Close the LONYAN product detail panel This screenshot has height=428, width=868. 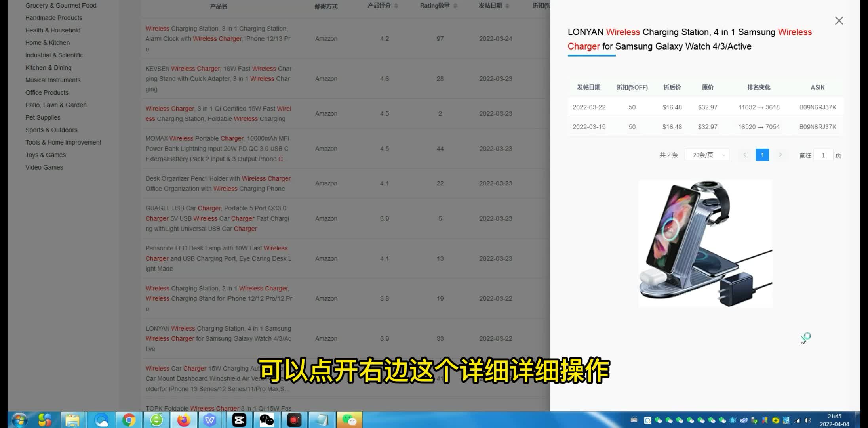[x=839, y=21]
